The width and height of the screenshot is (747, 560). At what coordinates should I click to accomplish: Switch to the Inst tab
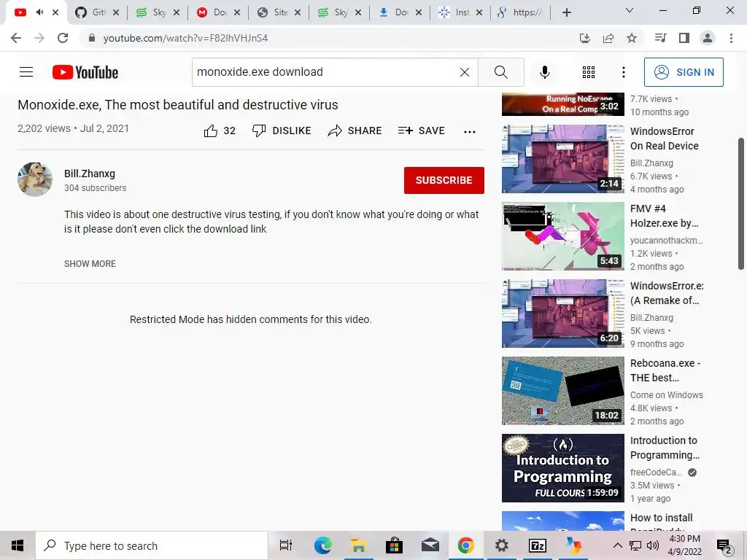point(460,12)
